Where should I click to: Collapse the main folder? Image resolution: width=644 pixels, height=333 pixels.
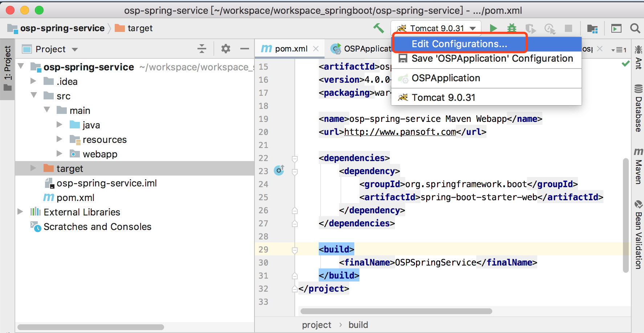point(47,110)
